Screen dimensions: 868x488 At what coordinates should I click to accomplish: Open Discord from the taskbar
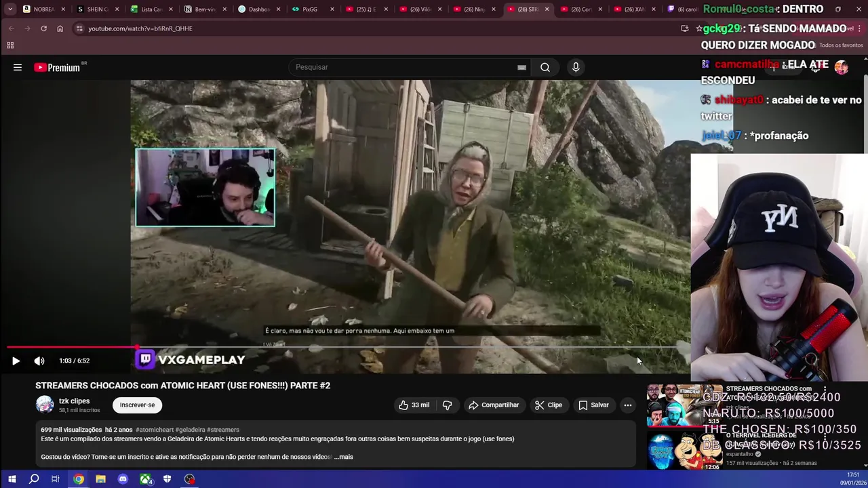click(x=123, y=479)
